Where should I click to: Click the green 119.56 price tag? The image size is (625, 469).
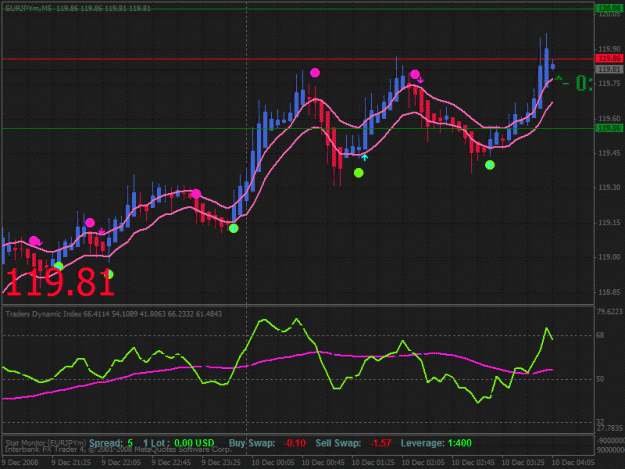point(609,128)
